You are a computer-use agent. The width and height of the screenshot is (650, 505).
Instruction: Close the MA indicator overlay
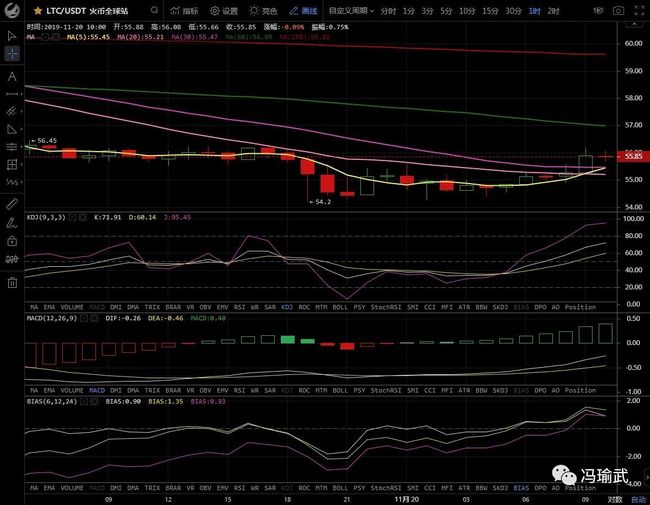click(55, 37)
